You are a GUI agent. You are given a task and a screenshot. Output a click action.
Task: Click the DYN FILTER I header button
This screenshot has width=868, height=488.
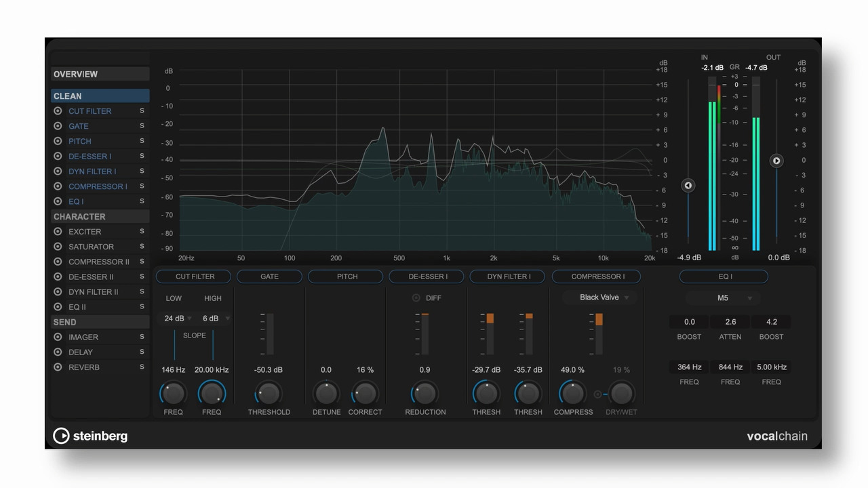click(507, 277)
